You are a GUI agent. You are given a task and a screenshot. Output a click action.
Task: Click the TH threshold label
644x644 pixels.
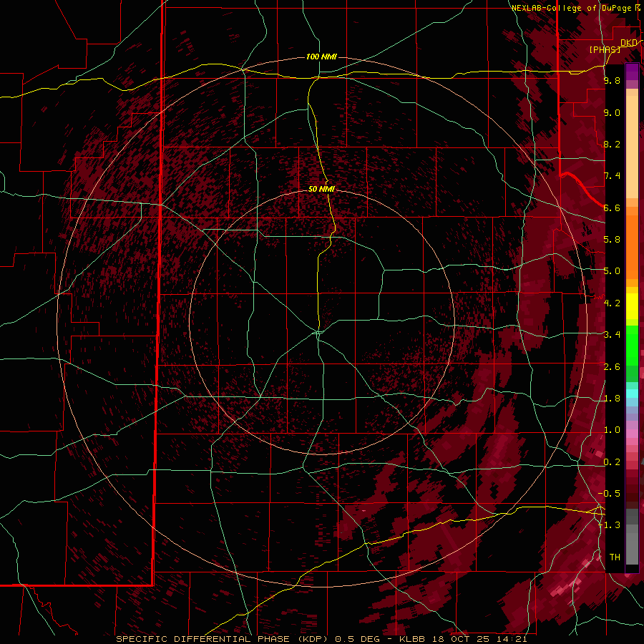point(615,557)
